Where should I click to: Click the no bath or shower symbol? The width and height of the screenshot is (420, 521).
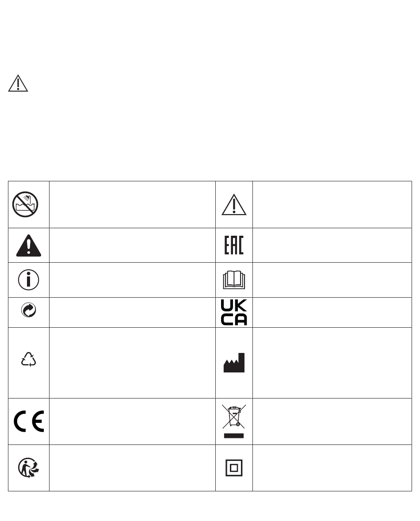point(25,204)
